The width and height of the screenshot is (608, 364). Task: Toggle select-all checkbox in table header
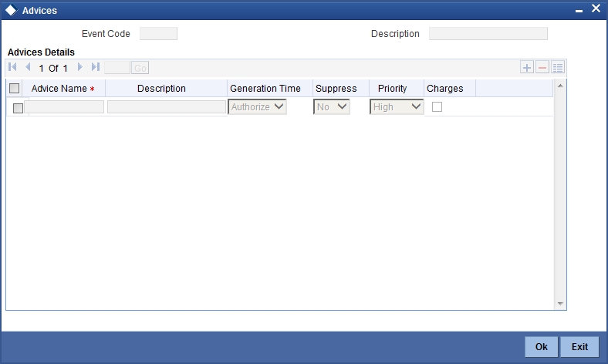15,89
